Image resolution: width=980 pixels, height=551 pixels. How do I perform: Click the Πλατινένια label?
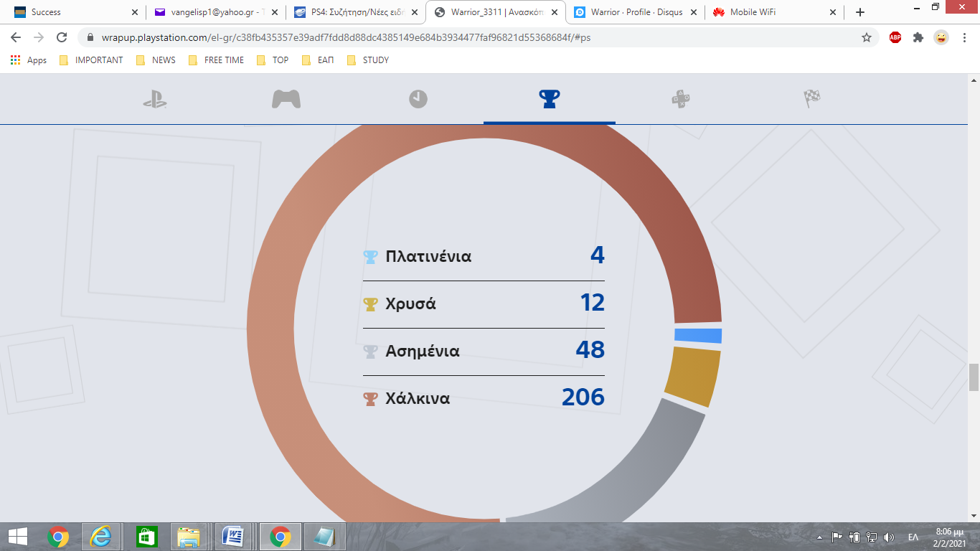pyautogui.click(x=428, y=256)
